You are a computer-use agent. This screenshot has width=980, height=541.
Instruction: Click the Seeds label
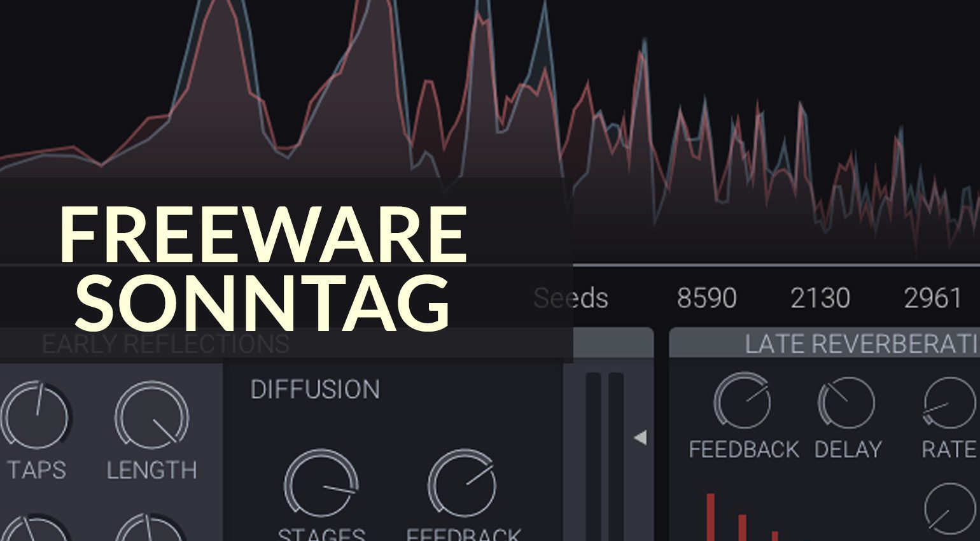point(571,298)
